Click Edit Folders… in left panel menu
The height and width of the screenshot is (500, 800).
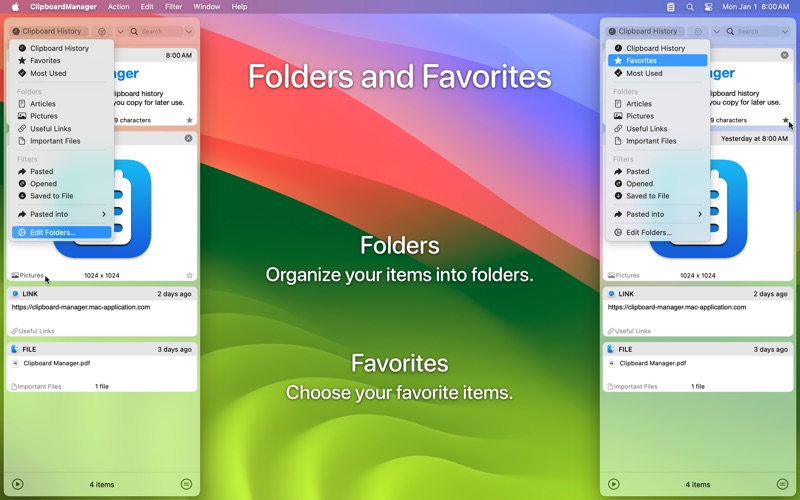point(61,232)
